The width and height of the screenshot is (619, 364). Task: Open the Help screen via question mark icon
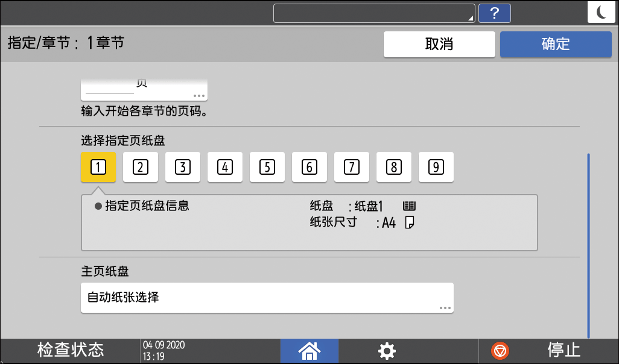495,13
